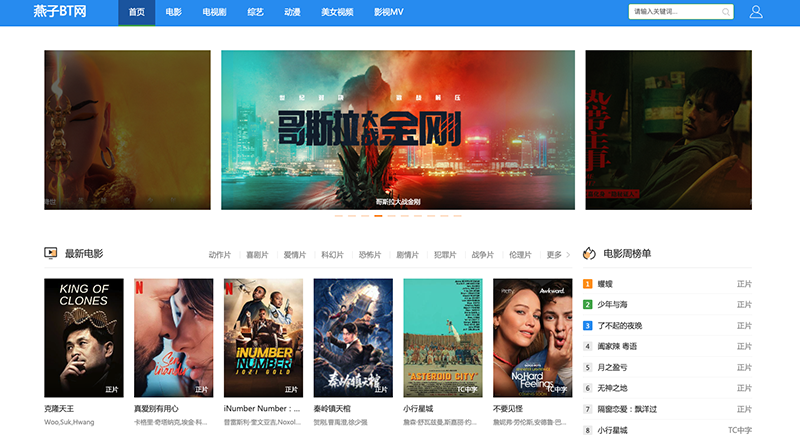Open the 影视MV navigation tab
800x435 pixels.
tap(389, 12)
